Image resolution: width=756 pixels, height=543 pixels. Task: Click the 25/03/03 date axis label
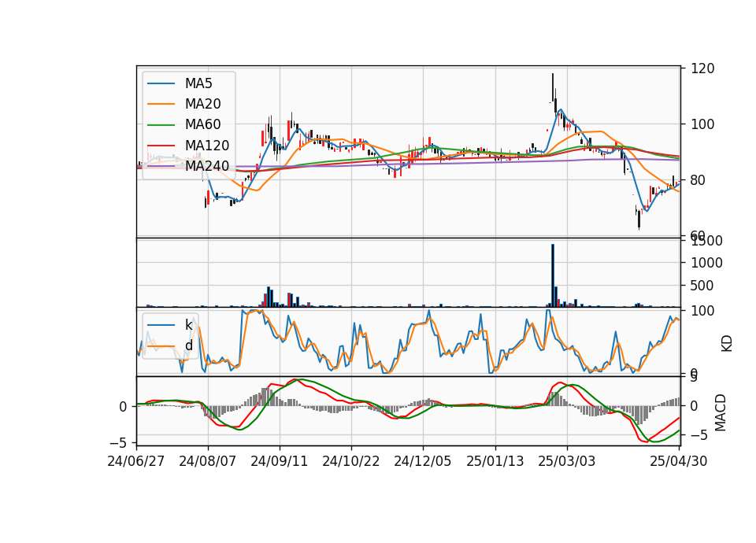click(x=567, y=461)
